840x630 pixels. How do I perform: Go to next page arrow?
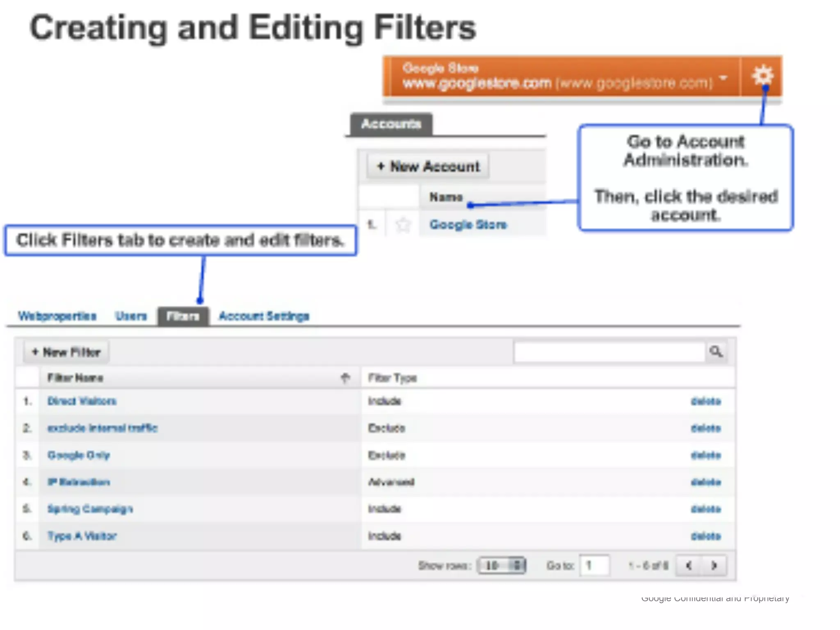[714, 566]
